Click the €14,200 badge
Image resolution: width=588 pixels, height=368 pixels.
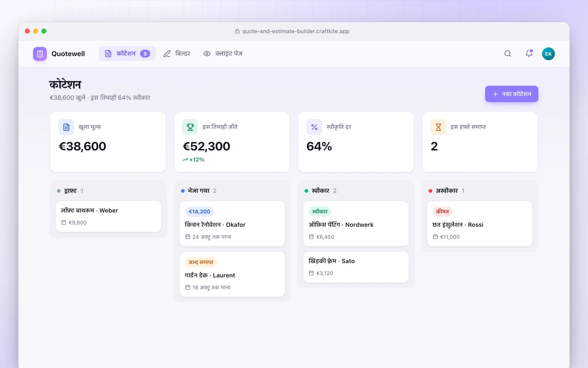tap(199, 212)
